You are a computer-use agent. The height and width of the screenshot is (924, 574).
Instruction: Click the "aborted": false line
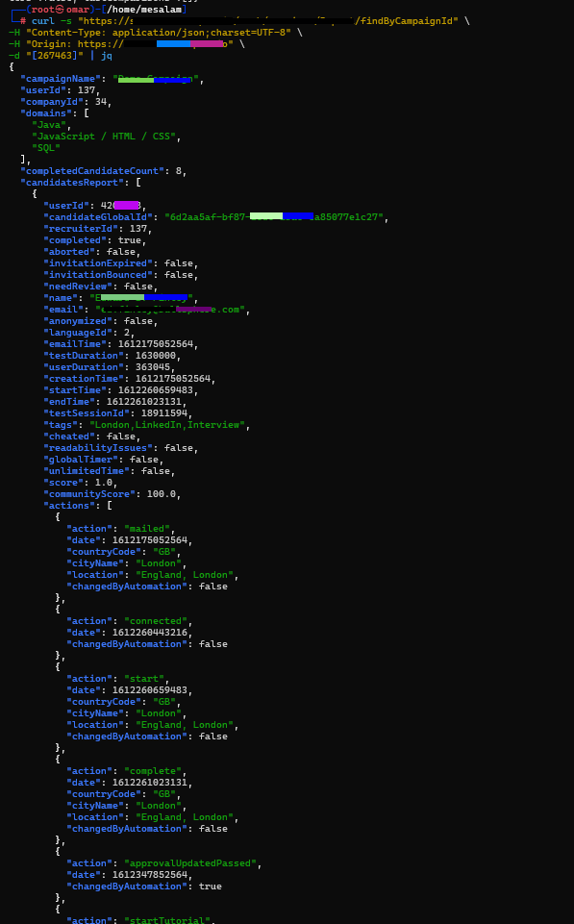point(92,252)
